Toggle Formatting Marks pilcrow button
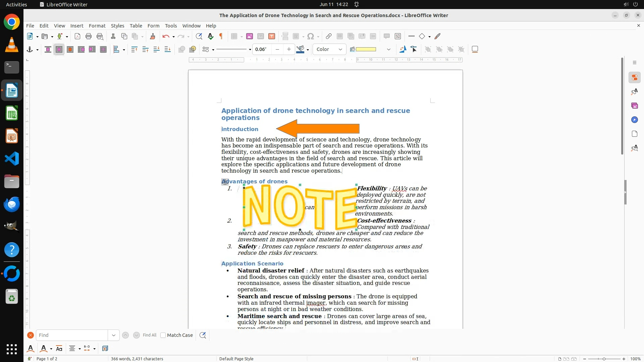Screen dimensions: 644x362 (x=221, y=36)
